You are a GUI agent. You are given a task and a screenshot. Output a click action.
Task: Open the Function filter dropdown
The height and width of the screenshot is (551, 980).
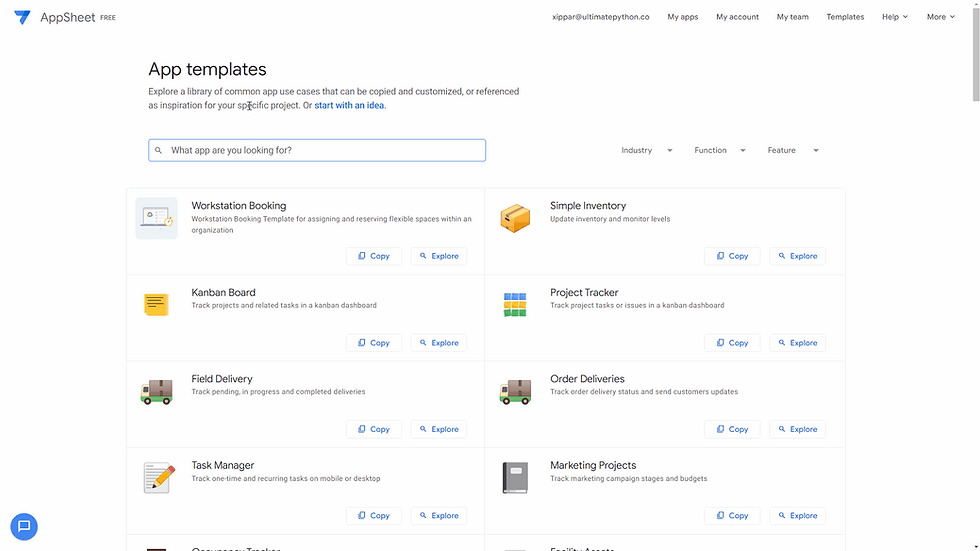720,150
